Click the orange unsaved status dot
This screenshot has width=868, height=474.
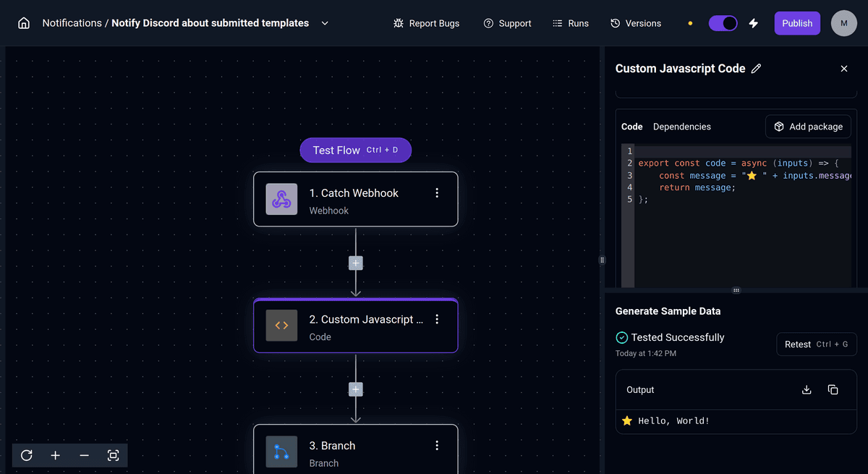(x=690, y=23)
